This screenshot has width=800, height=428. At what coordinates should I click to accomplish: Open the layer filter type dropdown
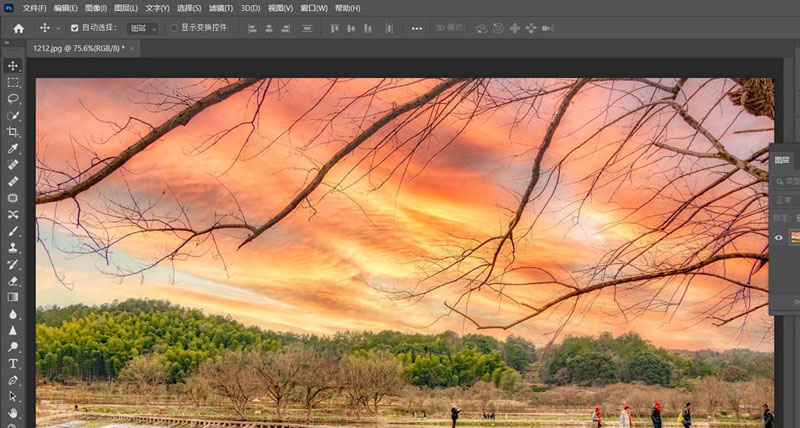tap(788, 181)
